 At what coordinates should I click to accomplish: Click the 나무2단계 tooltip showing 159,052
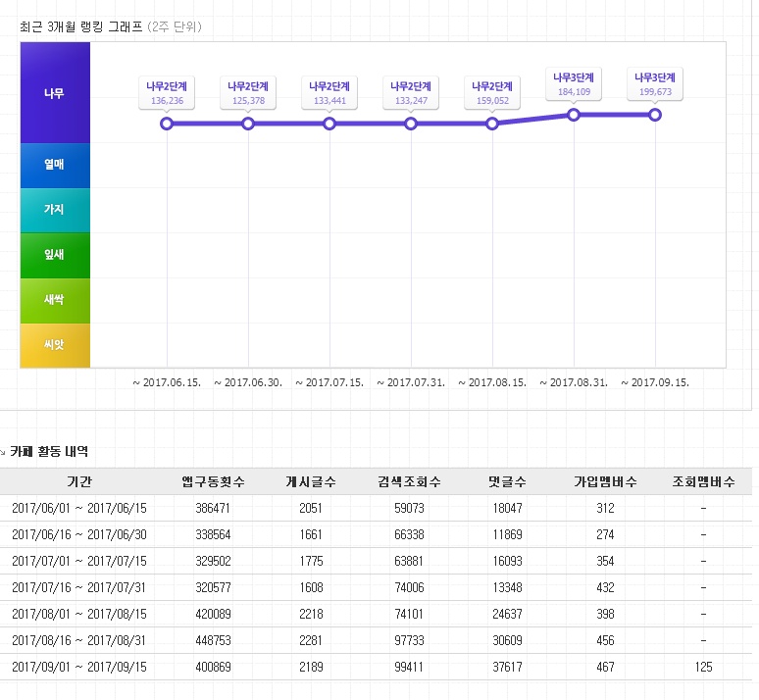(x=492, y=92)
